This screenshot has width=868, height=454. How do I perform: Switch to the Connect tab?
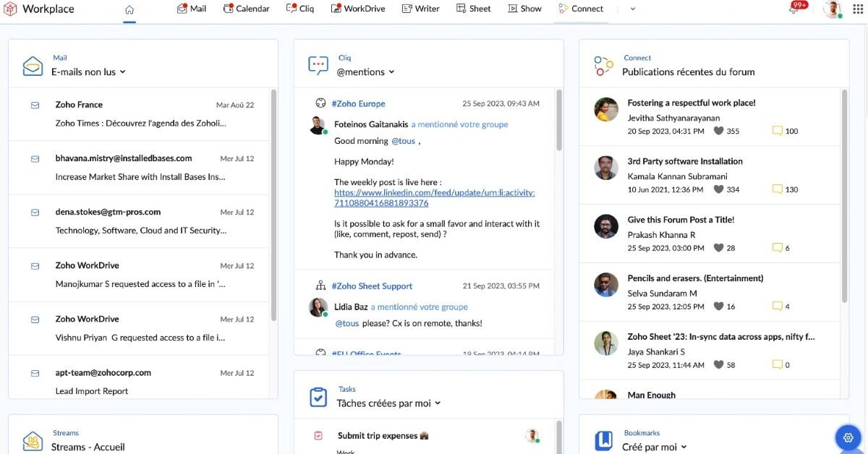click(581, 9)
